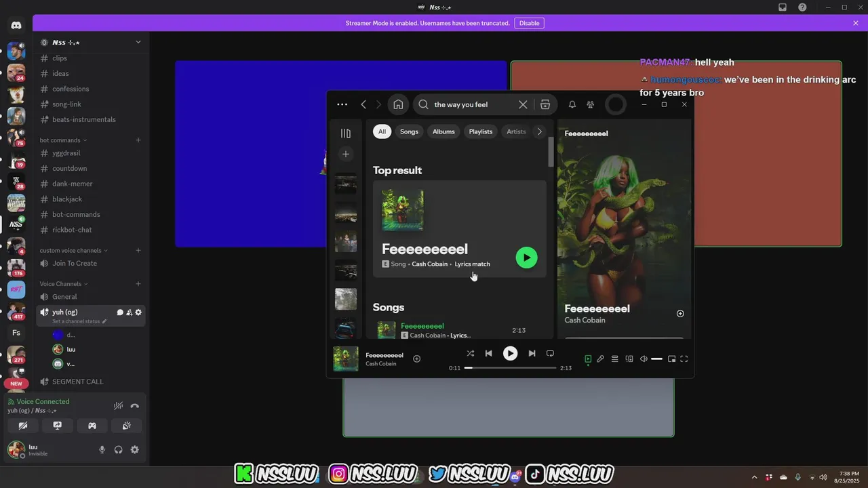Mute Spotify volume speaker icon
This screenshot has height=488, width=868.
pos(644,359)
